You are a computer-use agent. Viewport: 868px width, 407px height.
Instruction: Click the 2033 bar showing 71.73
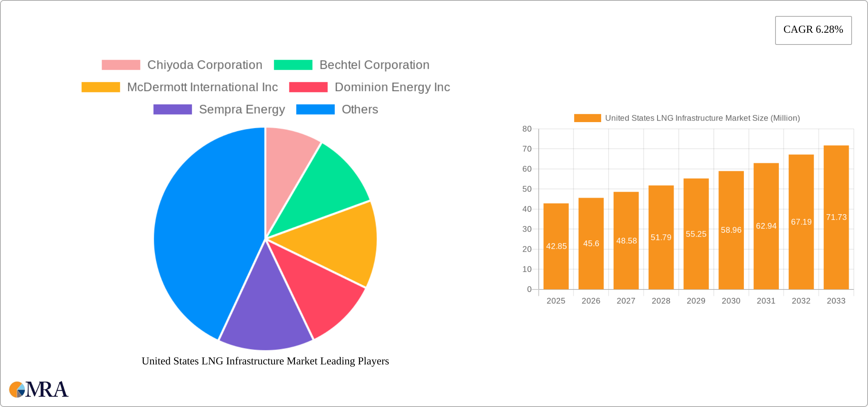836,218
